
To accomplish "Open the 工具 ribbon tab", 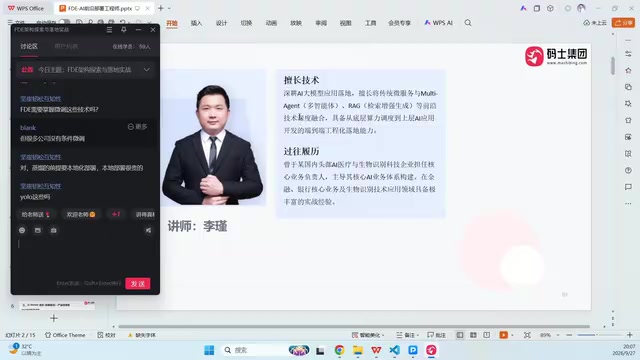I will coord(370,23).
